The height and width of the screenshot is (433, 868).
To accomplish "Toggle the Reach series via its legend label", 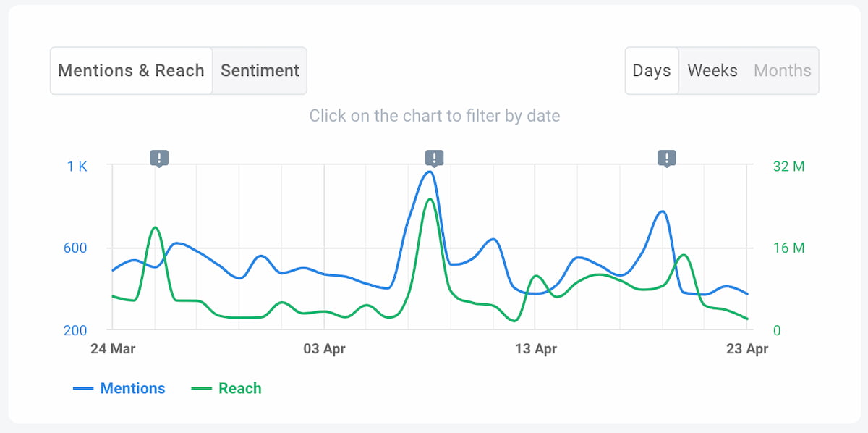I will (x=239, y=388).
